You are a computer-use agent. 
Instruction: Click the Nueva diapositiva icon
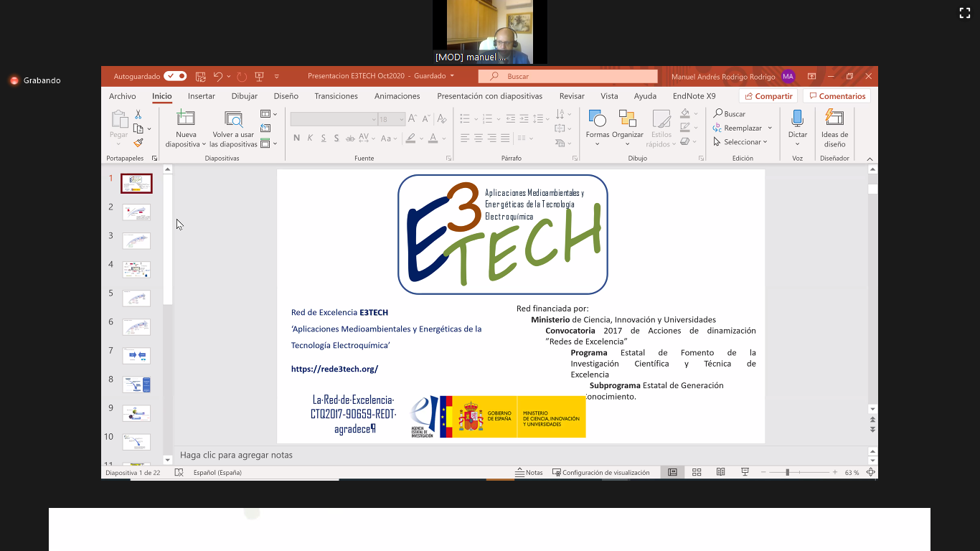pyautogui.click(x=186, y=119)
